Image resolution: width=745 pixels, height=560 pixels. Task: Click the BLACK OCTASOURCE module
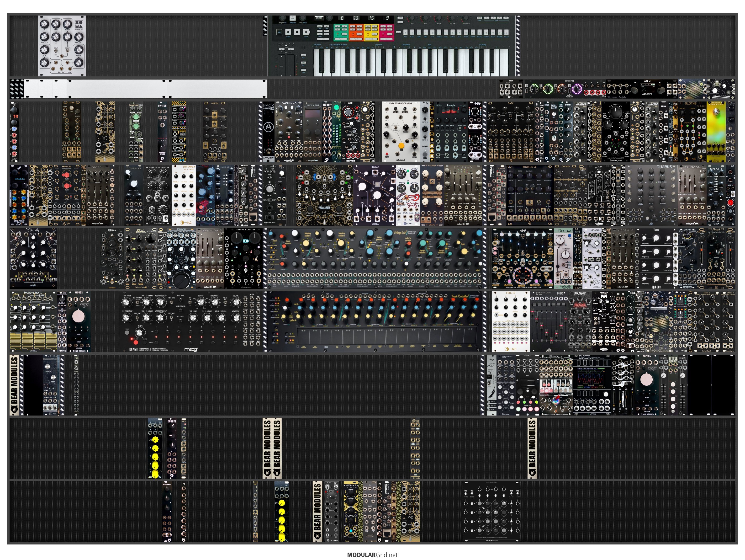click(616, 132)
